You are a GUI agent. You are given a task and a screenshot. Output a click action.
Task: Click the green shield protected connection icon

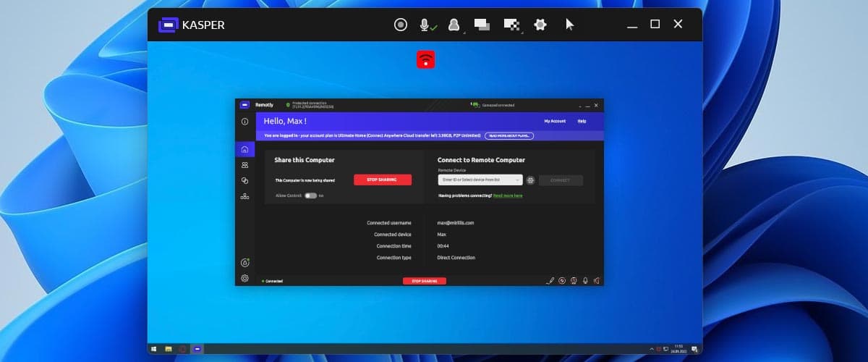(x=288, y=105)
